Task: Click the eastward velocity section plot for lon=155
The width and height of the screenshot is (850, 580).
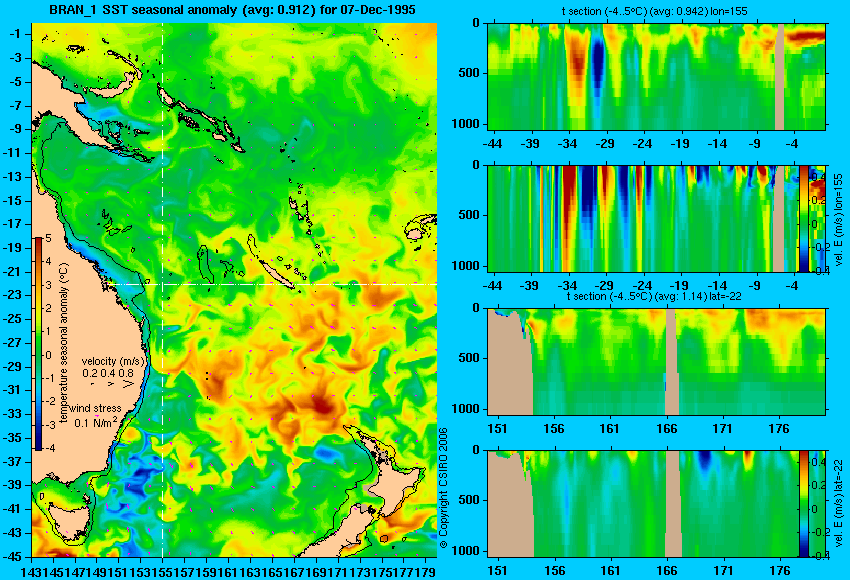Action: click(x=656, y=218)
